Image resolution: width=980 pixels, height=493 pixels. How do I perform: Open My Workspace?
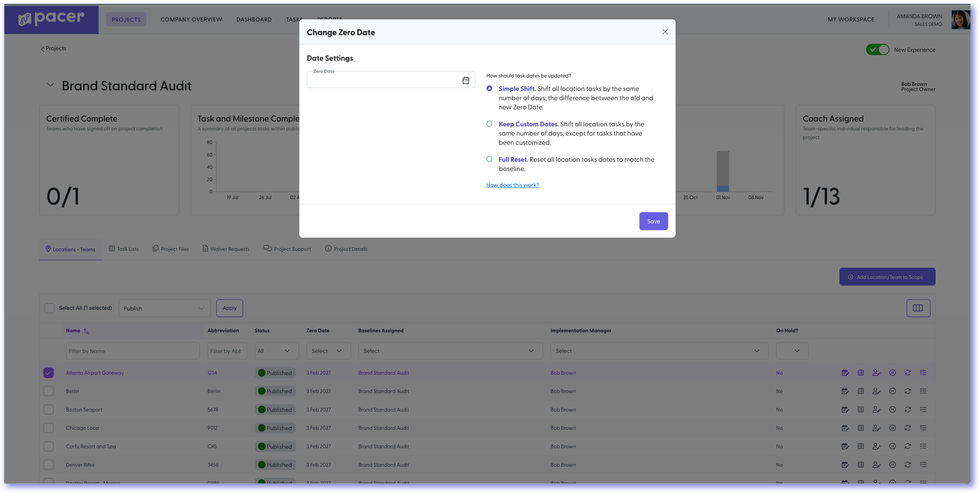pos(851,20)
